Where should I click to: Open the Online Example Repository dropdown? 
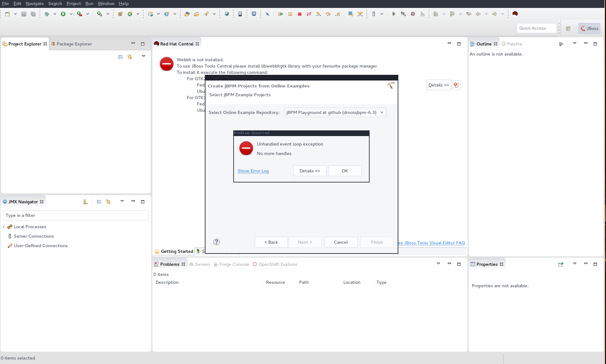point(335,112)
